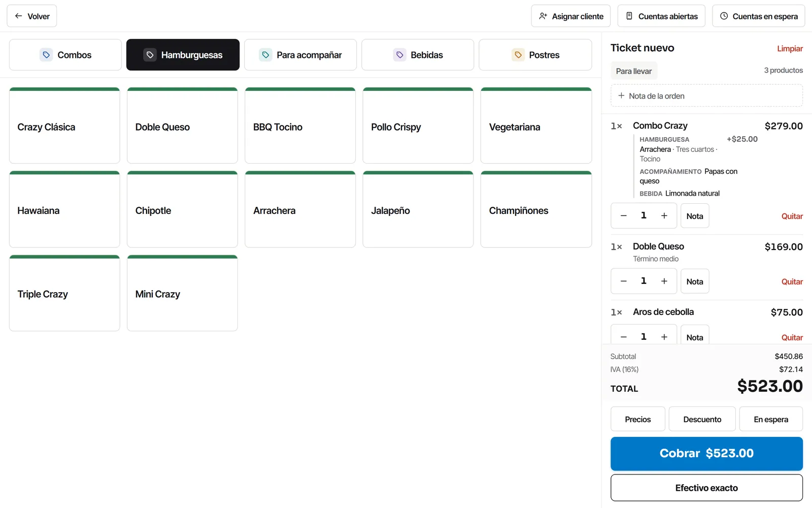
Task: Increase Aros de cebolla quantity with plus
Action: click(x=664, y=337)
